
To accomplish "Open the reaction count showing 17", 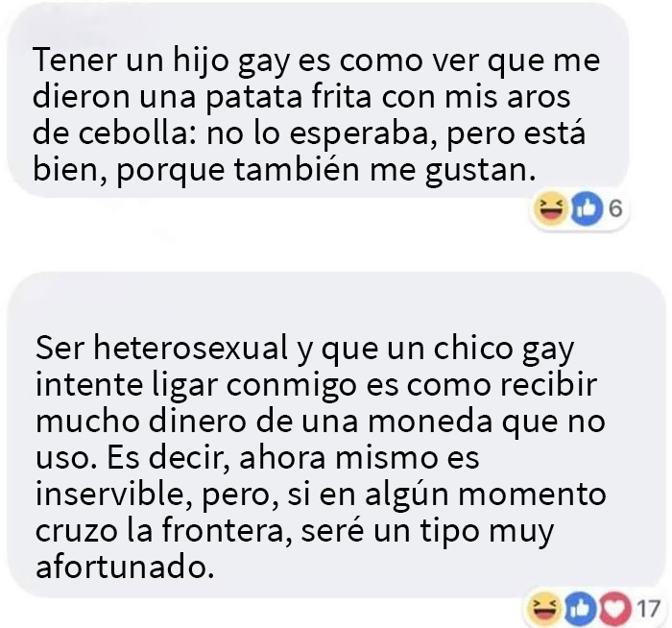I will (648, 608).
